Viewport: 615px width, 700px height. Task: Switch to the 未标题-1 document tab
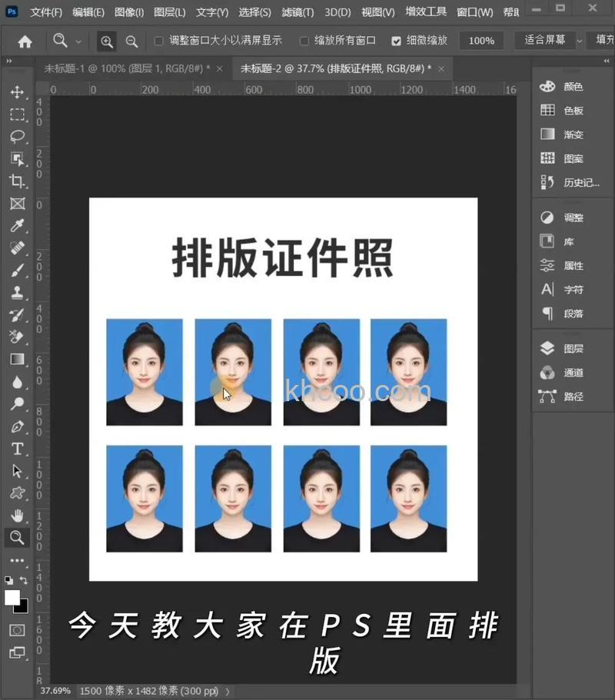click(123, 68)
